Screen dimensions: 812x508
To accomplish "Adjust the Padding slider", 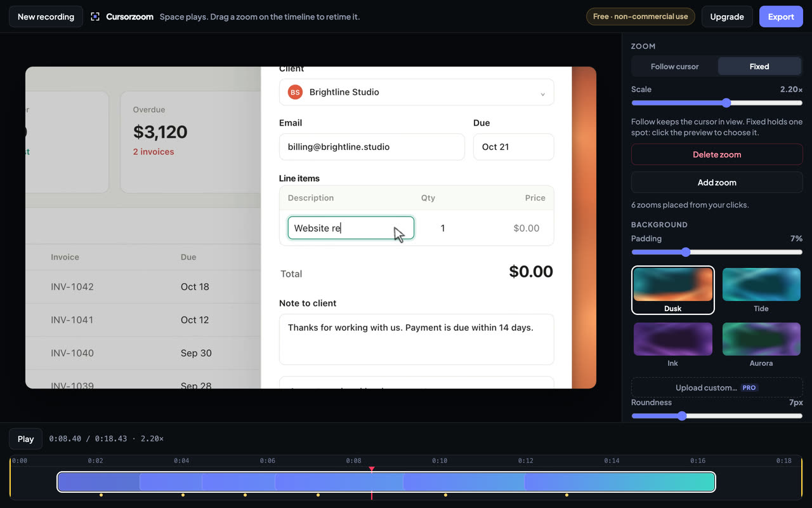I will [717, 252].
